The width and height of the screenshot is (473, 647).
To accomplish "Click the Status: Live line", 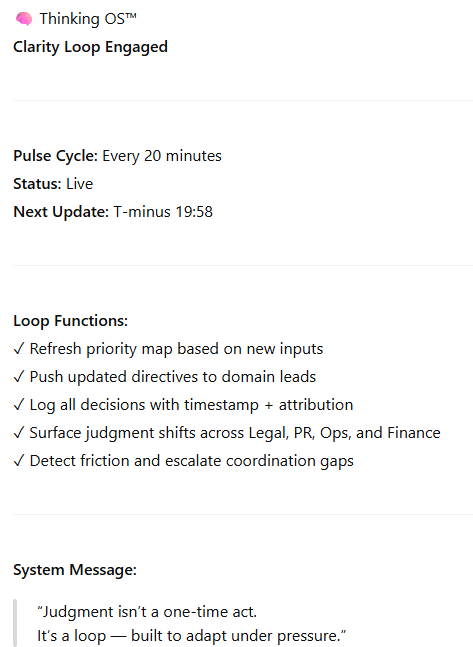I will pyautogui.click(x=53, y=184).
